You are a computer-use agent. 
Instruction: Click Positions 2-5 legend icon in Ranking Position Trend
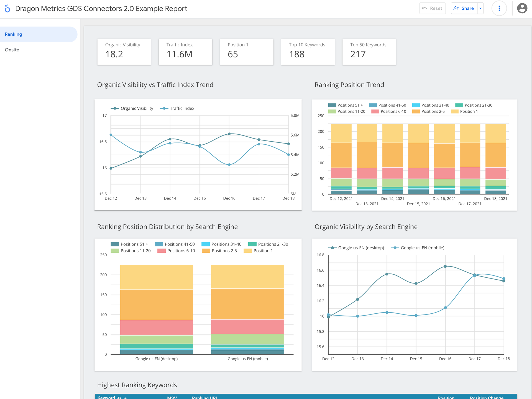(x=416, y=111)
